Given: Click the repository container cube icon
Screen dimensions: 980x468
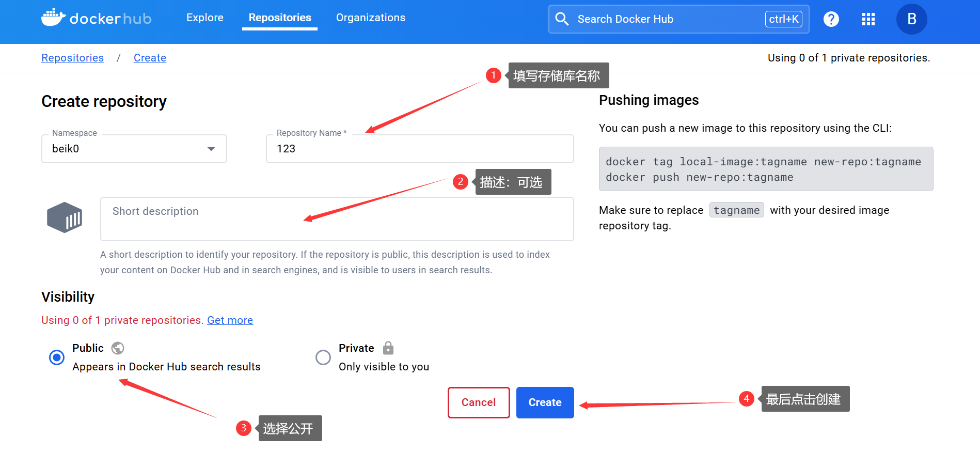Looking at the screenshot, I should (x=65, y=217).
